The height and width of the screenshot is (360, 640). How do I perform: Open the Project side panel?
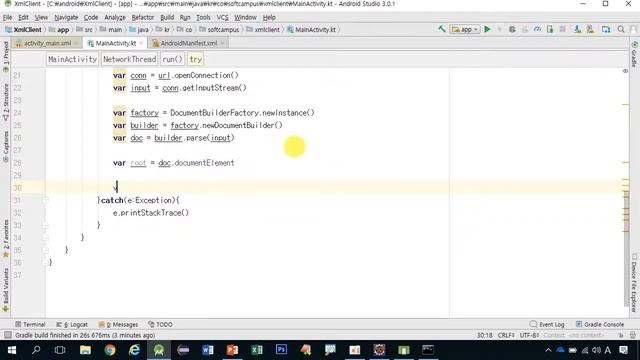coord(5,57)
